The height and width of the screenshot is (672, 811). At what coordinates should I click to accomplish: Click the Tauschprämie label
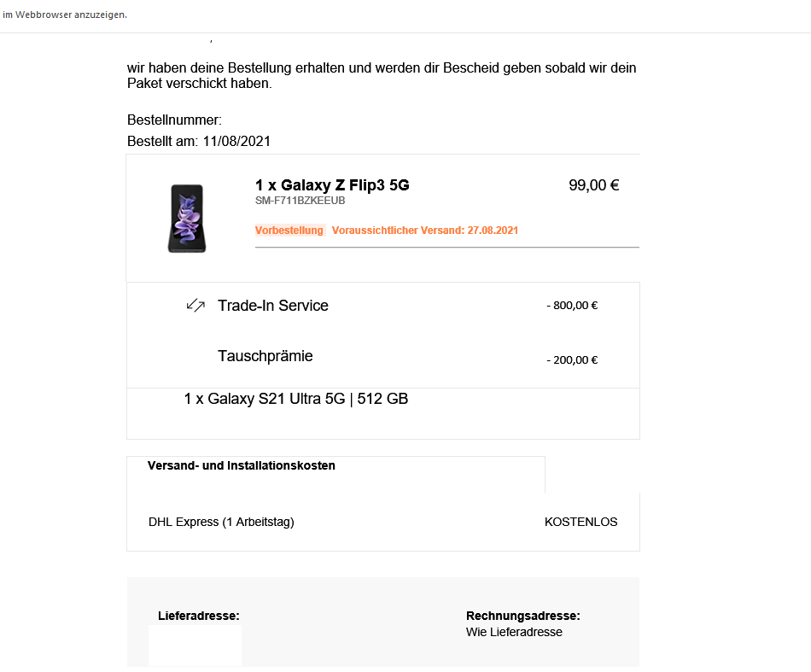click(265, 356)
